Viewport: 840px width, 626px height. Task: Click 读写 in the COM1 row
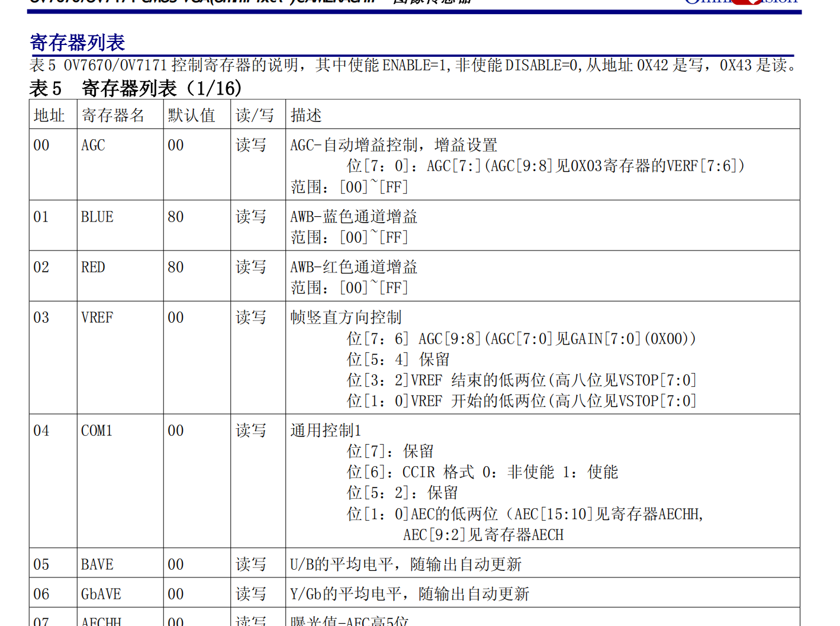(x=251, y=431)
